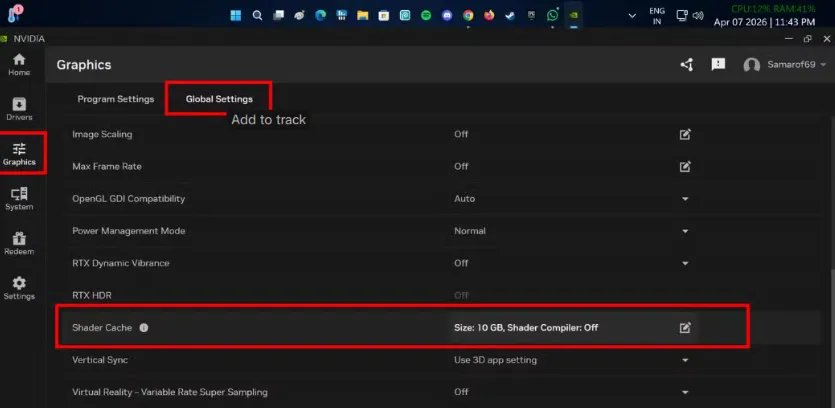
Task: Open taskbar Search
Action: tap(257, 15)
